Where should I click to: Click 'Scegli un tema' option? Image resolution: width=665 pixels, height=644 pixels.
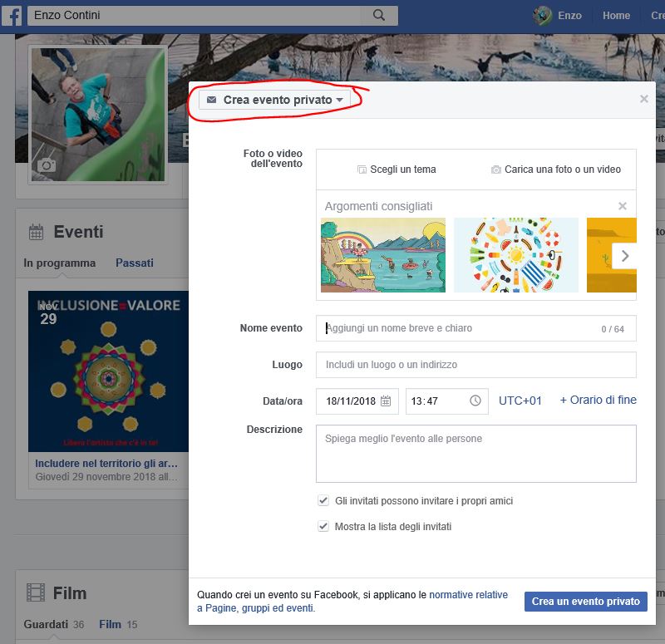point(397,170)
